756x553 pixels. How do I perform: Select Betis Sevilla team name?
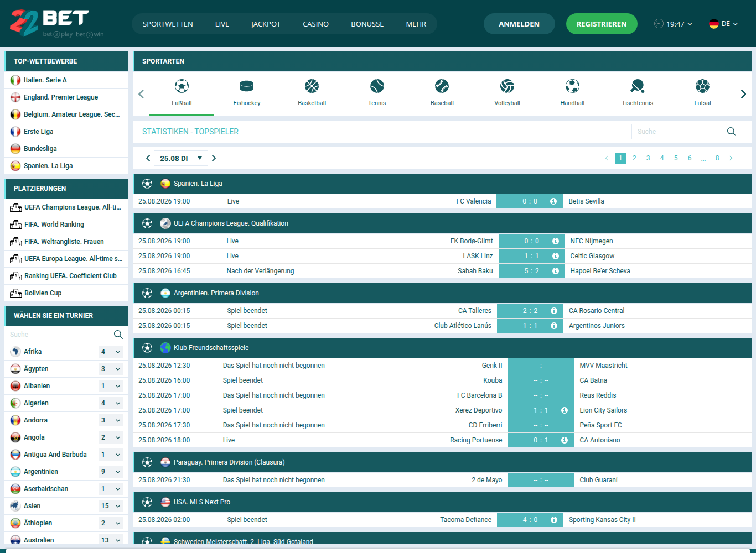(586, 201)
